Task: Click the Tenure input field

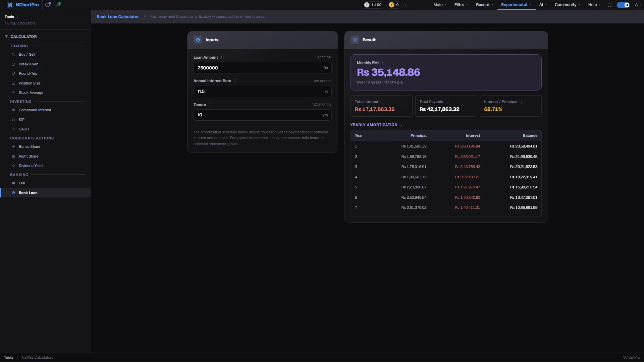Action: pos(262,115)
